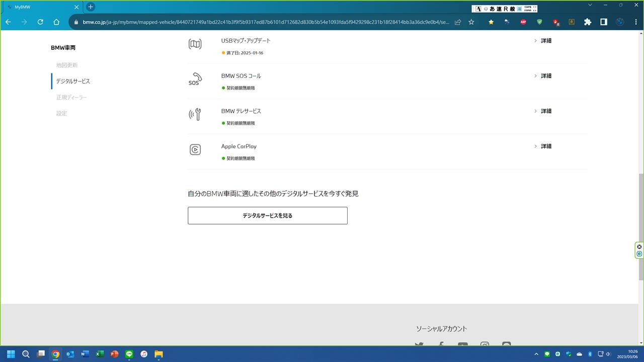644x362 pixels.
Task: Click the BMW SOS call icon
Action: pyautogui.click(x=195, y=79)
